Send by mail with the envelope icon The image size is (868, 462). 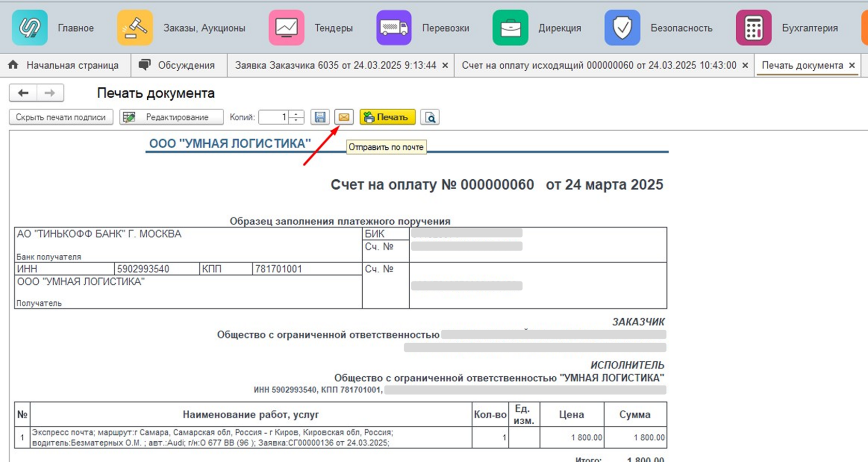(x=344, y=117)
